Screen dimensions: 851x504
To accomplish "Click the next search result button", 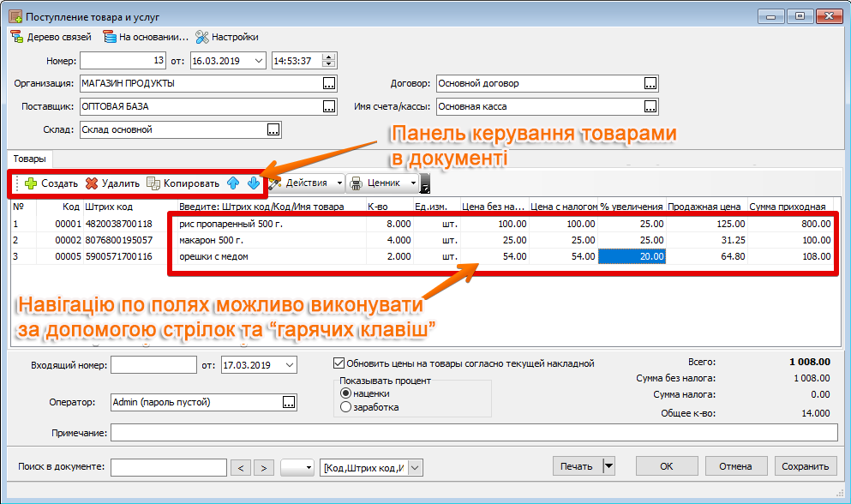I will coord(264,468).
